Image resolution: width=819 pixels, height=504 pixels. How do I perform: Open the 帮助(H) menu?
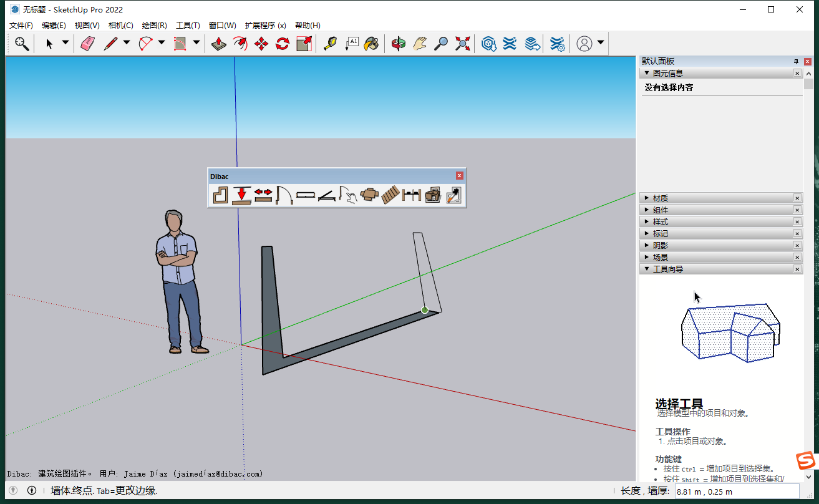click(308, 26)
